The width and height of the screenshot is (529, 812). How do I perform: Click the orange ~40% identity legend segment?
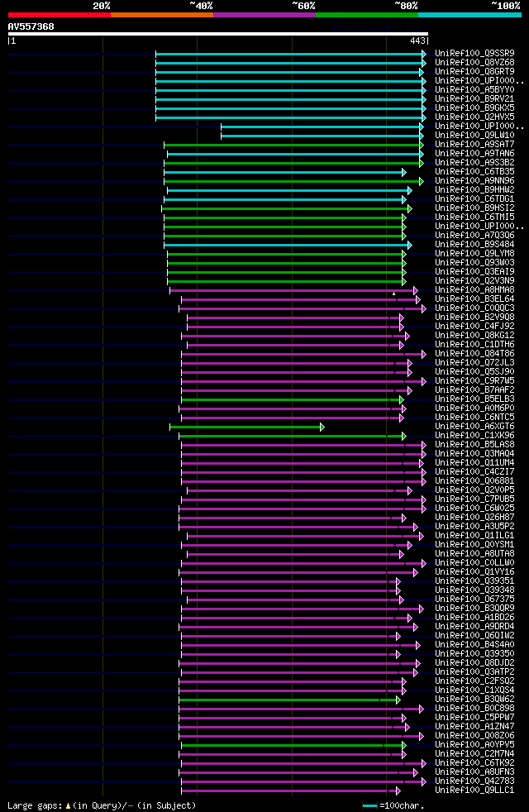162,15
